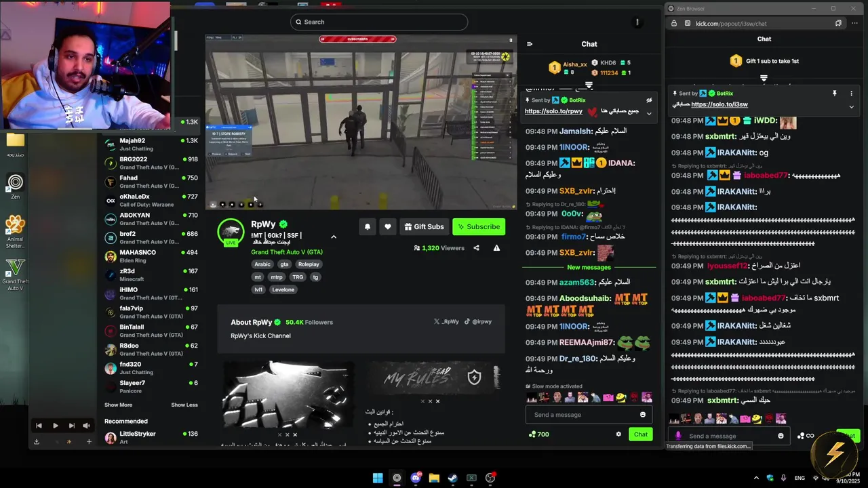Open recommended LittleStryker channel
868x488 pixels.
point(151,437)
